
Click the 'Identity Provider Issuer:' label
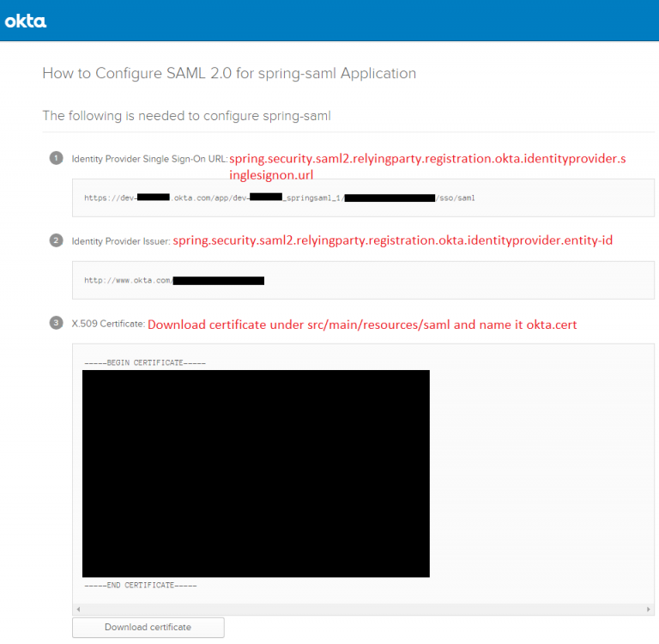coord(121,241)
